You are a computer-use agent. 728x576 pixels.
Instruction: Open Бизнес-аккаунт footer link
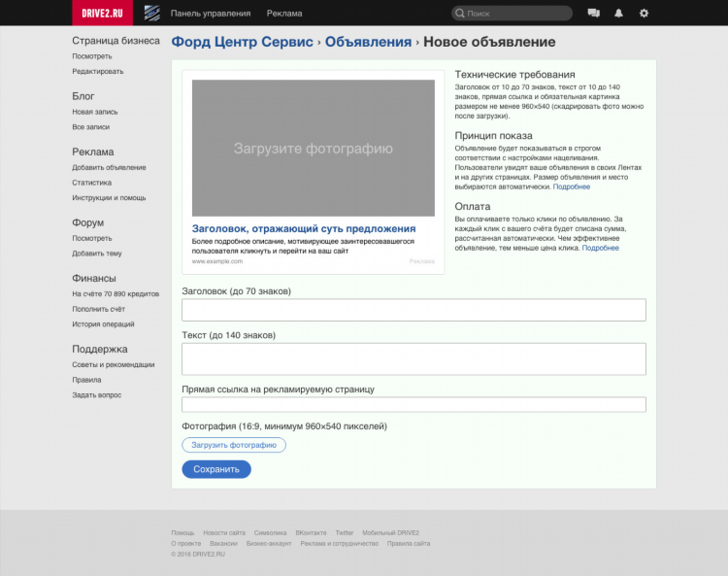click(x=269, y=544)
